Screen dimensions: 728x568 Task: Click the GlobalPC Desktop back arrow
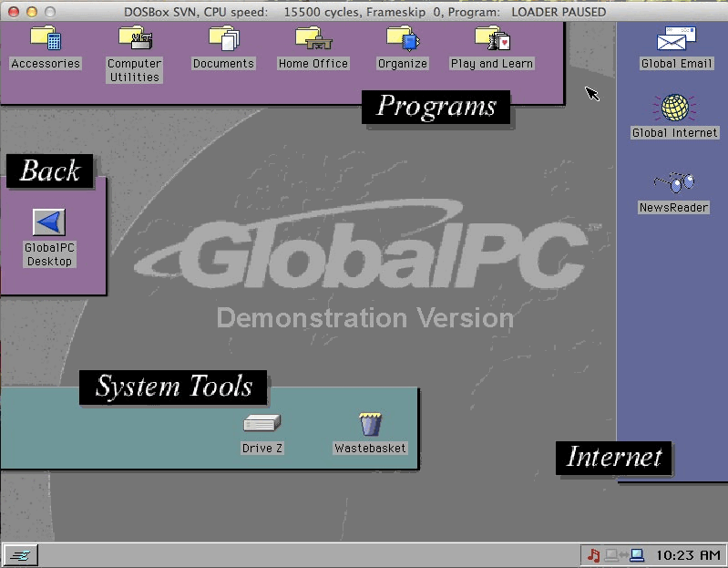(x=49, y=222)
